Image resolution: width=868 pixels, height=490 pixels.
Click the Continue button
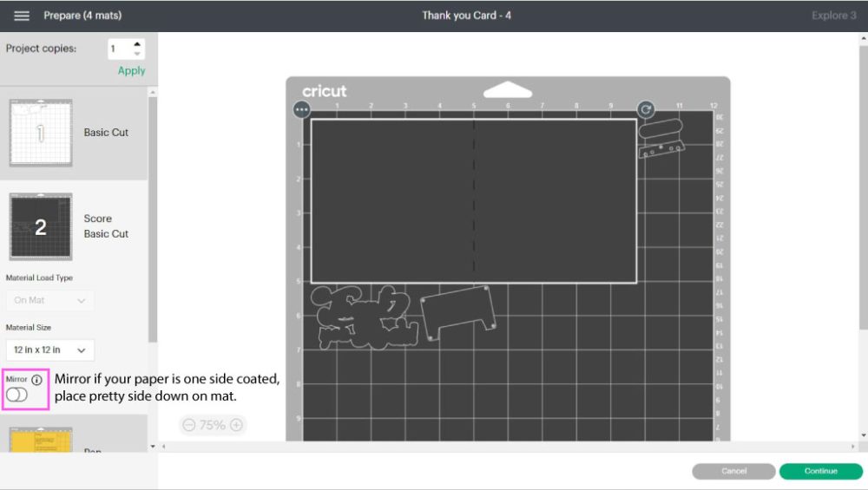coord(820,471)
